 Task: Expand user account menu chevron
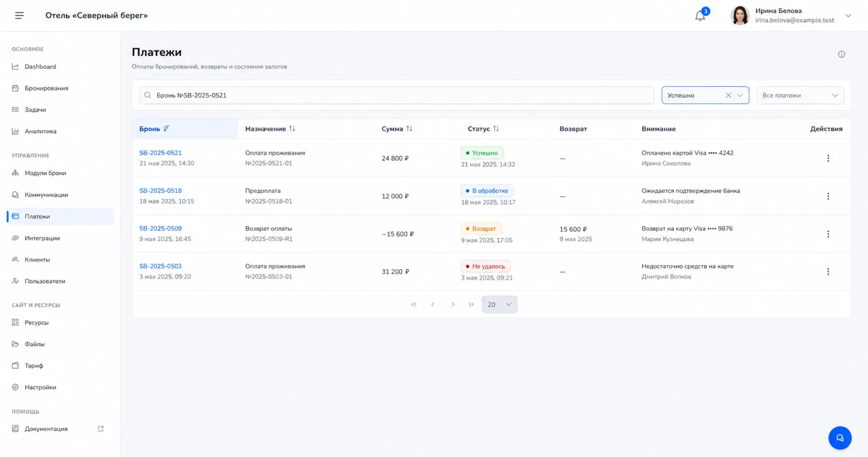point(848,16)
